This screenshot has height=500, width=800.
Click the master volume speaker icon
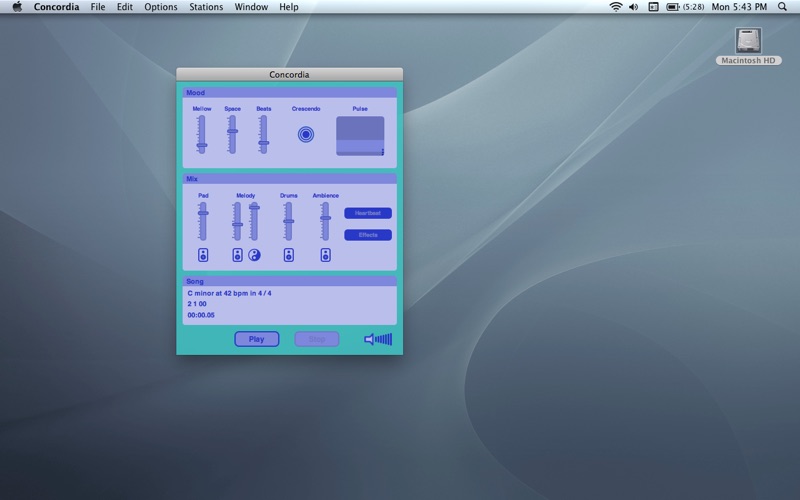[369, 339]
